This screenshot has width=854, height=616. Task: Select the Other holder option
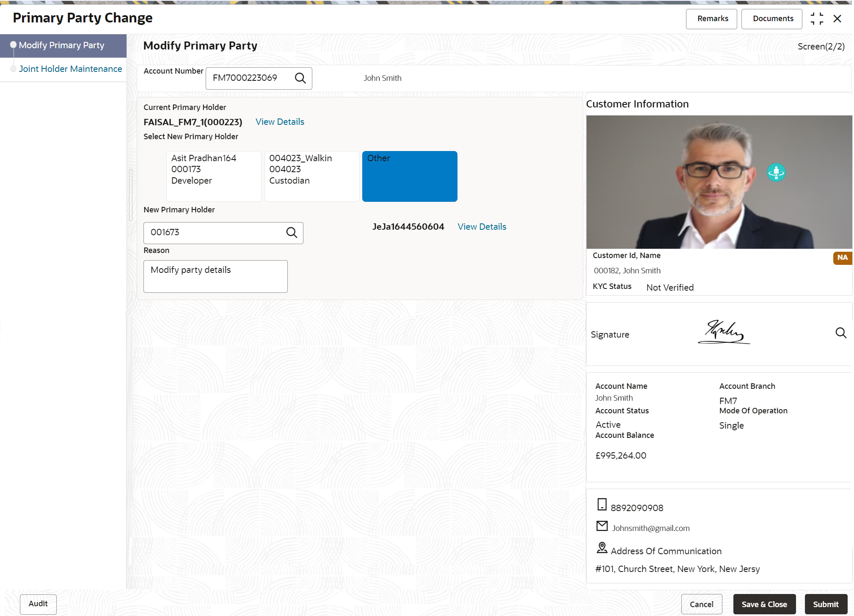pos(409,176)
